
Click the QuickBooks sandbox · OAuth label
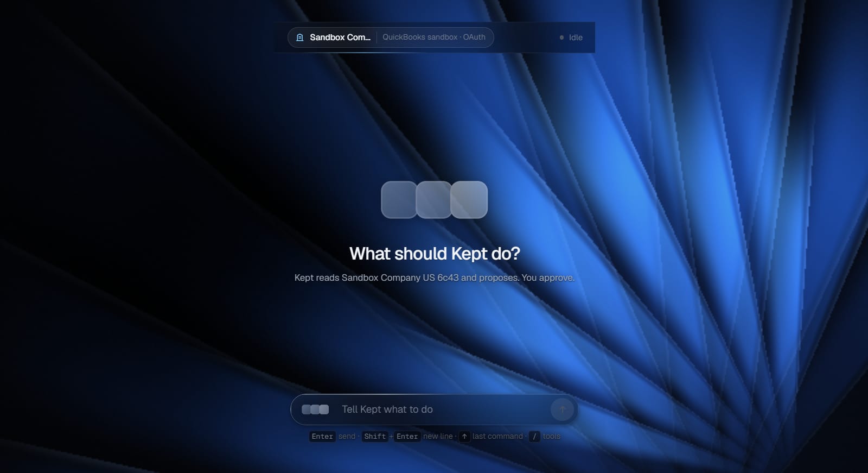(x=434, y=37)
